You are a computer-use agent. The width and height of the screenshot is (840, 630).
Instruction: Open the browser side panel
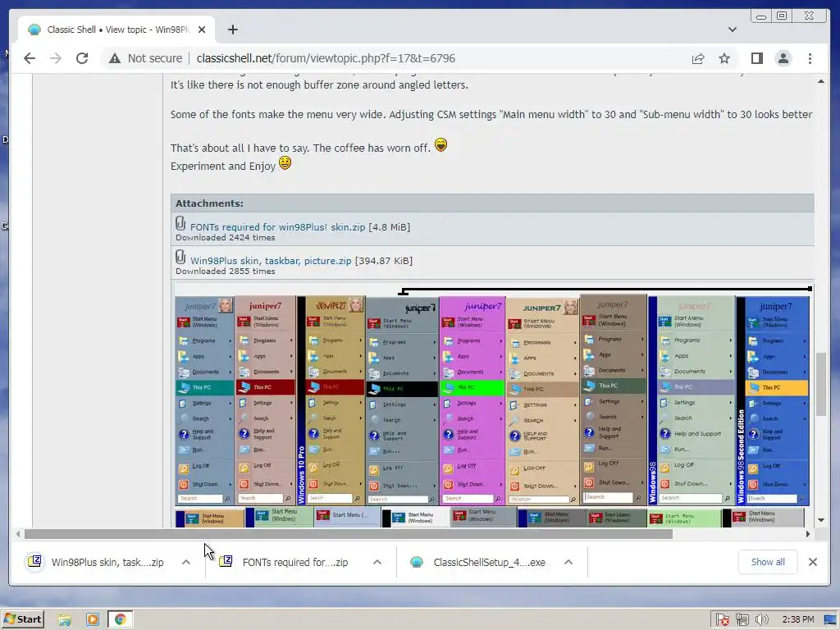pos(756,58)
